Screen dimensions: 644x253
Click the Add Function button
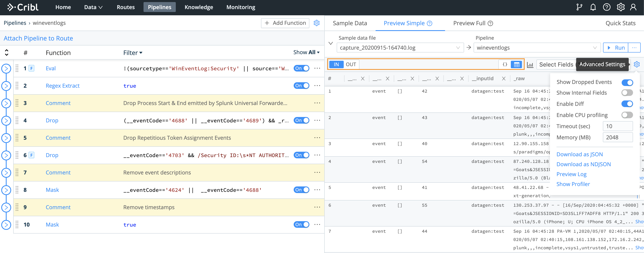click(x=285, y=23)
